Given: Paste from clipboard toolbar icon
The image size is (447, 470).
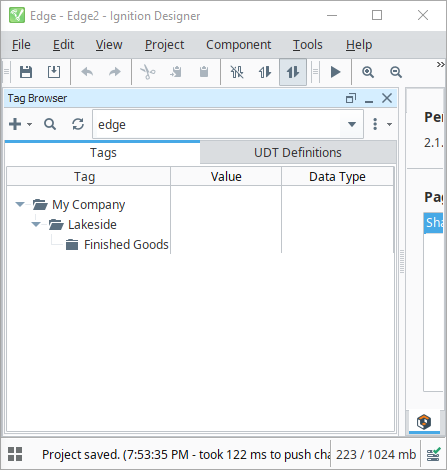Looking at the screenshot, I should point(204,72).
